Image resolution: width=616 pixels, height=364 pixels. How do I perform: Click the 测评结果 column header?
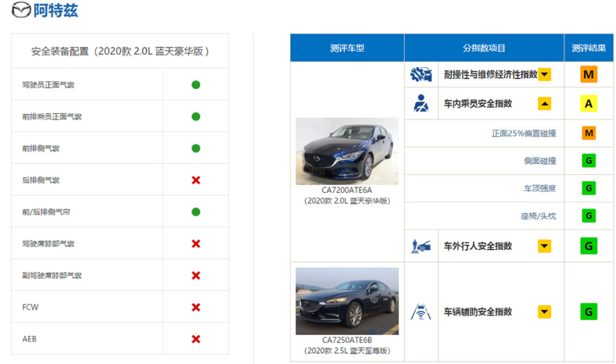point(589,48)
